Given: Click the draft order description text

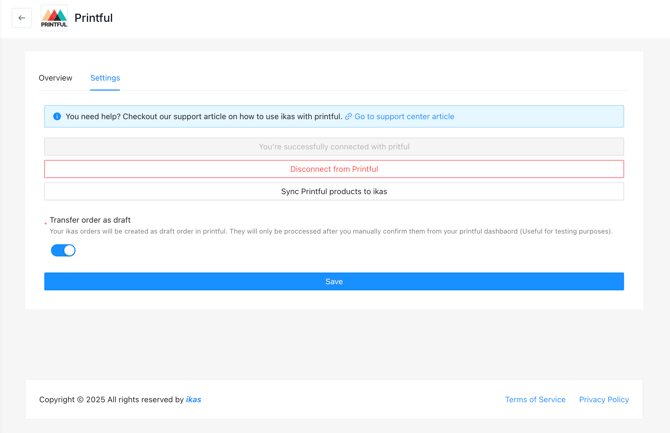Looking at the screenshot, I should point(331,231).
